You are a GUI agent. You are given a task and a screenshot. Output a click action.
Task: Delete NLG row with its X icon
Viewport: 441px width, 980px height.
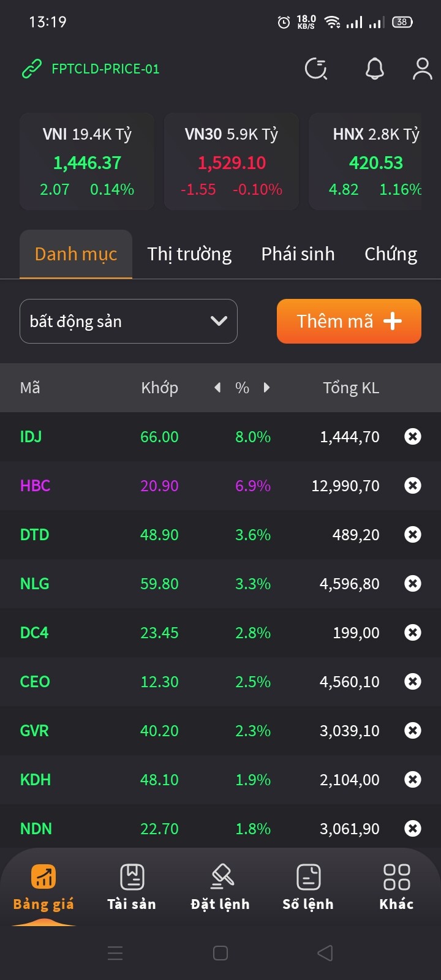pos(413,584)
